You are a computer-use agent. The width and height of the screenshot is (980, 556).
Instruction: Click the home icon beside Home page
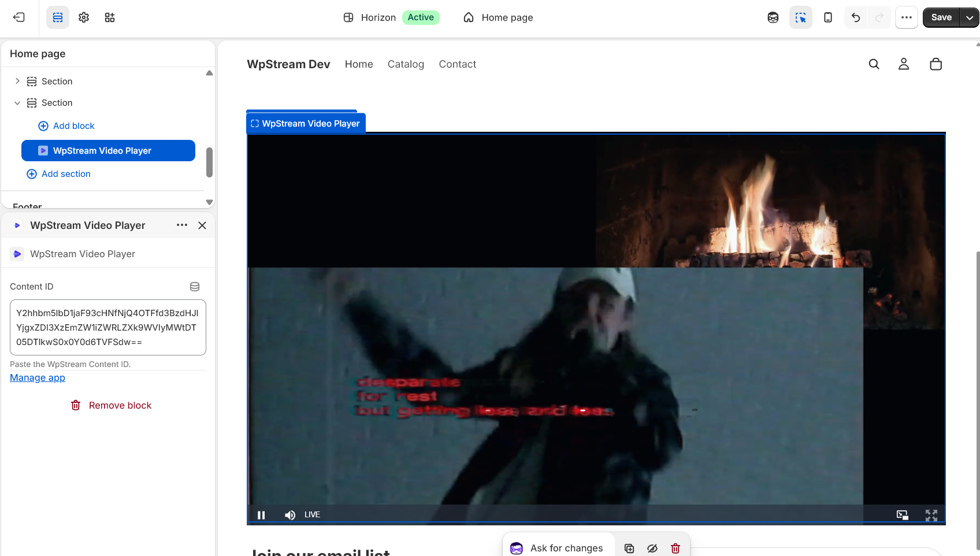[469, 17]
